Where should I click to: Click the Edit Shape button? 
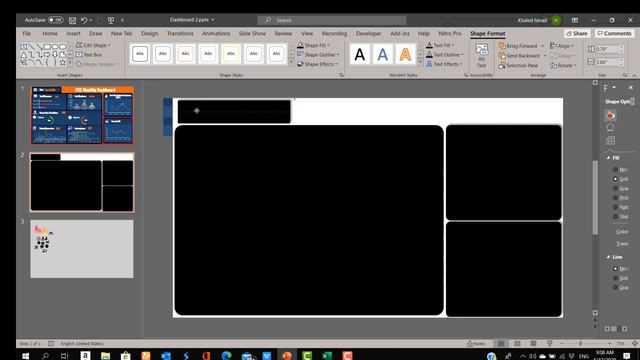pos(93,45)
